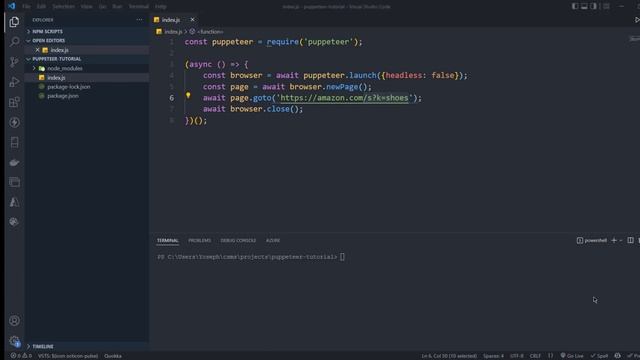Open the Search view in activity bar
Screen dimensions: 640x360
(14, 42)
